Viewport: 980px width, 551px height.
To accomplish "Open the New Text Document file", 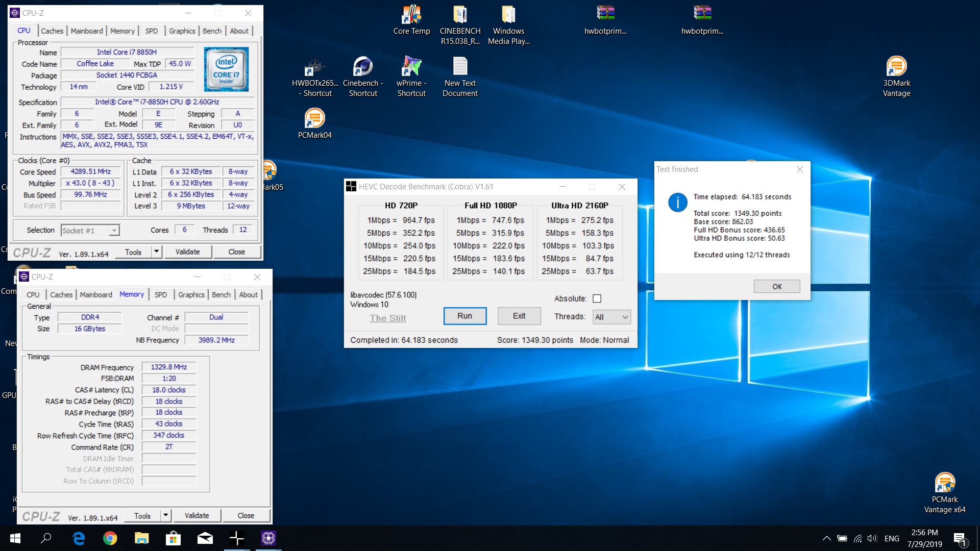I will (x=460, y=78).
